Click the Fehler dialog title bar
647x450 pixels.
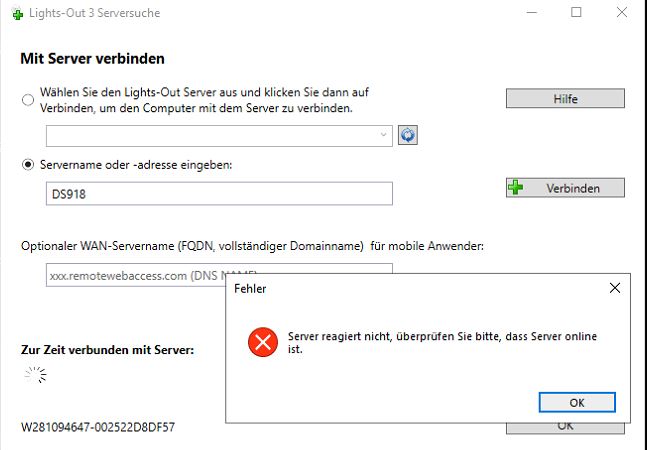400,288
